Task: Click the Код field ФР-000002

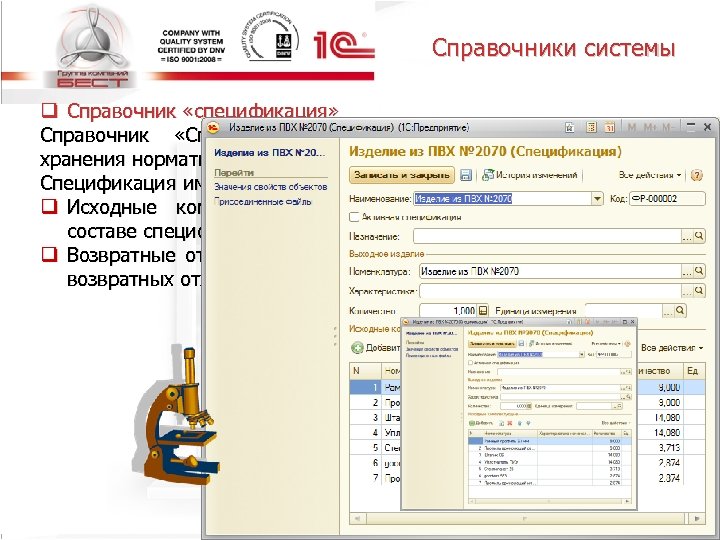Action: pos(667,199)
